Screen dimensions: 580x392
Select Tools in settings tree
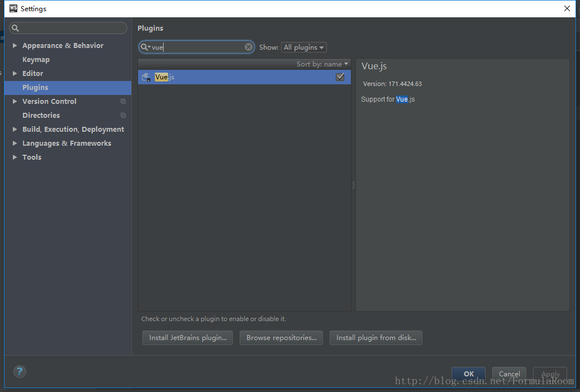point(32,157)
